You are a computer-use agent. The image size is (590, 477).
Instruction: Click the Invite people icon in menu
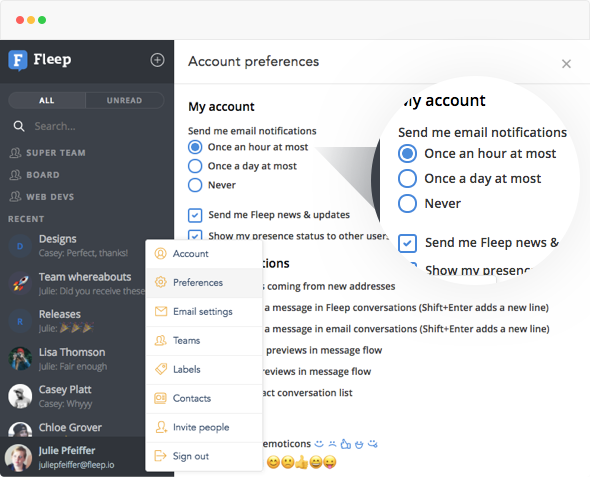point(161,427)
